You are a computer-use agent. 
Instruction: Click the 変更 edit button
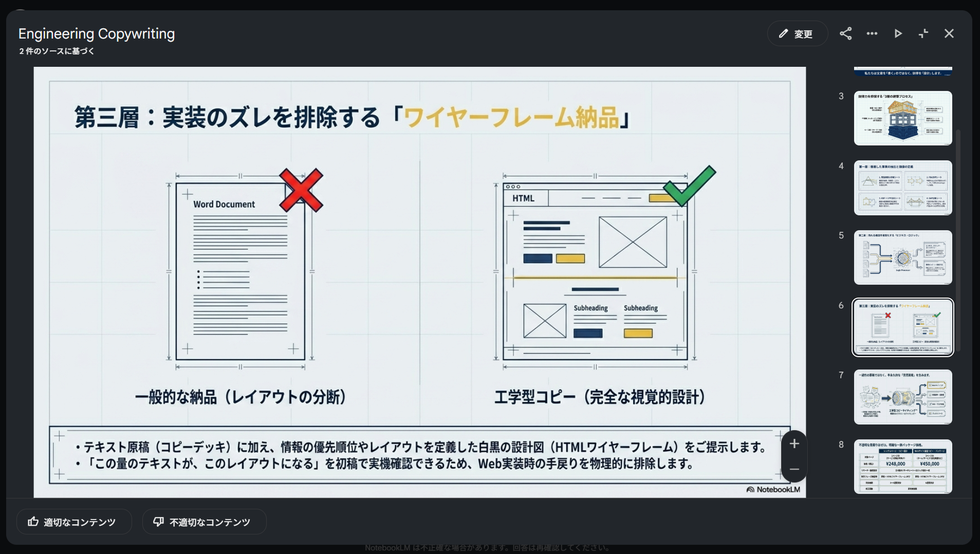click(x=797, y=34)
